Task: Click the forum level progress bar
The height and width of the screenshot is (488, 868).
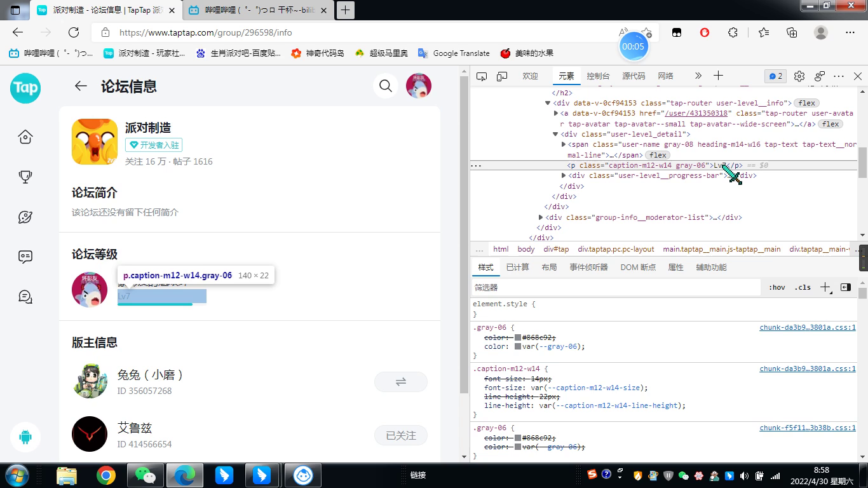Action: pyautogui.click(x=162, y=304)
